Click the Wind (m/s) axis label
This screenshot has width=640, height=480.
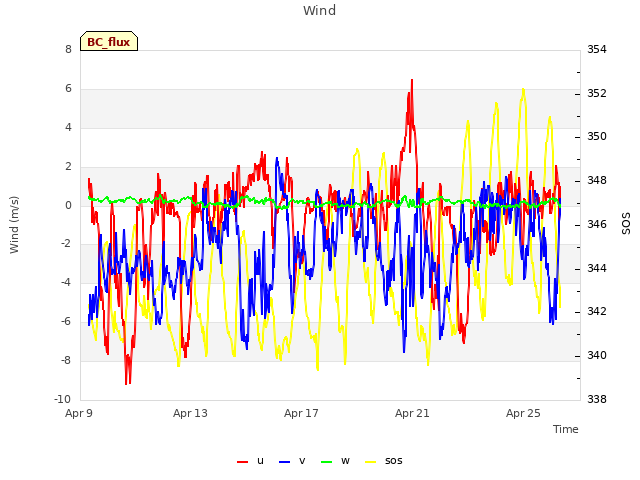pyautogui.click(x=14, y=225)
